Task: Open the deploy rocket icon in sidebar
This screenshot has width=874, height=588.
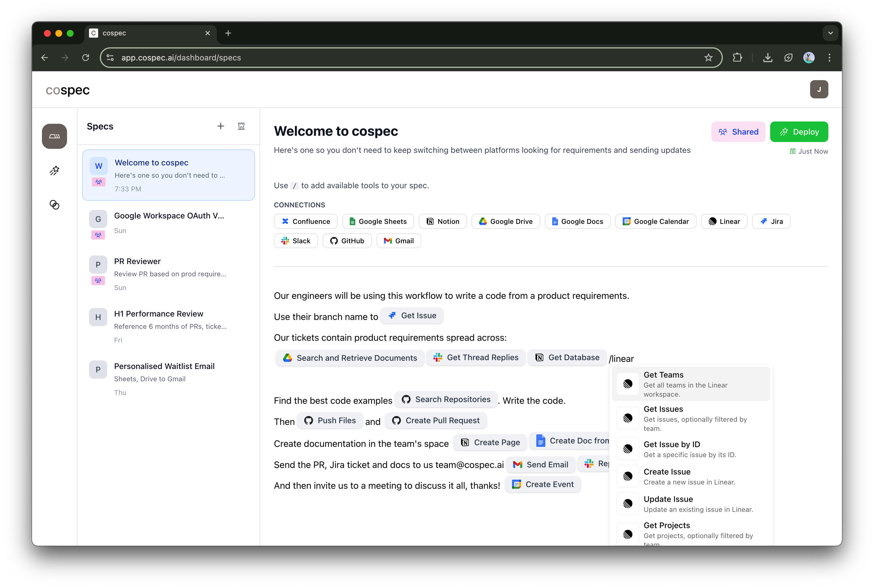Action: [54, 171]
